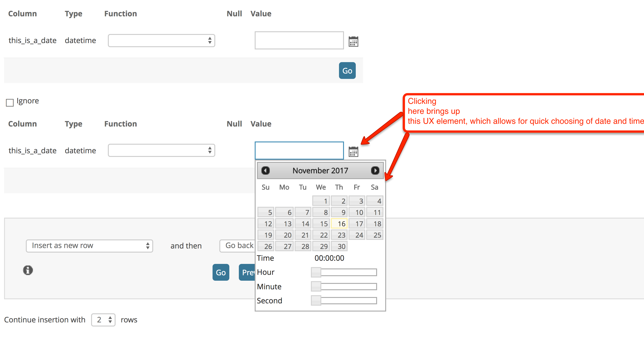644x341 pixels.
Task: Select November 30 in the calendar
Action: tap(339, 246)
